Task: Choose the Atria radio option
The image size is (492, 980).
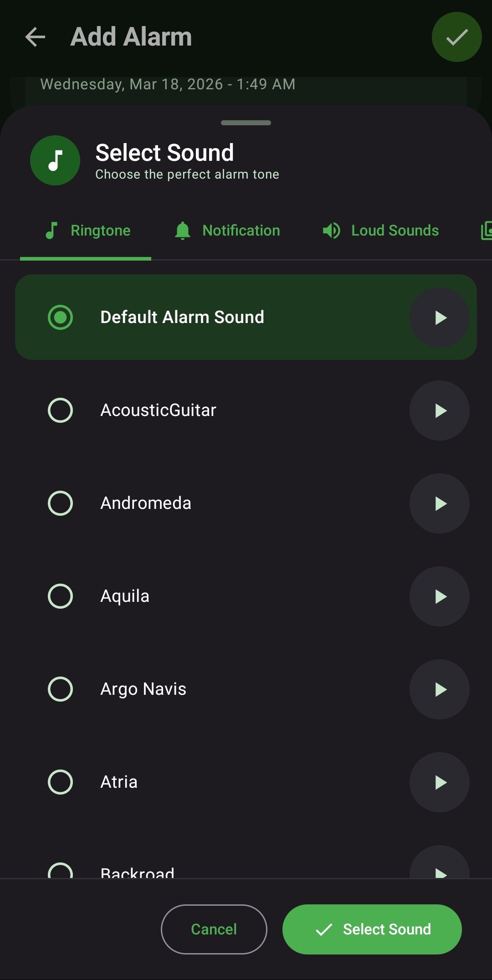Action: (x=60, y=782)
